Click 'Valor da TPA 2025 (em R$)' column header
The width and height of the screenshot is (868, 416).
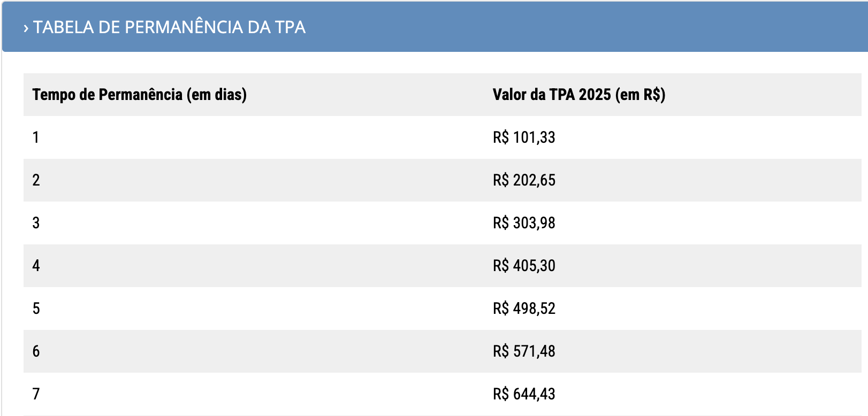(578, 95)
